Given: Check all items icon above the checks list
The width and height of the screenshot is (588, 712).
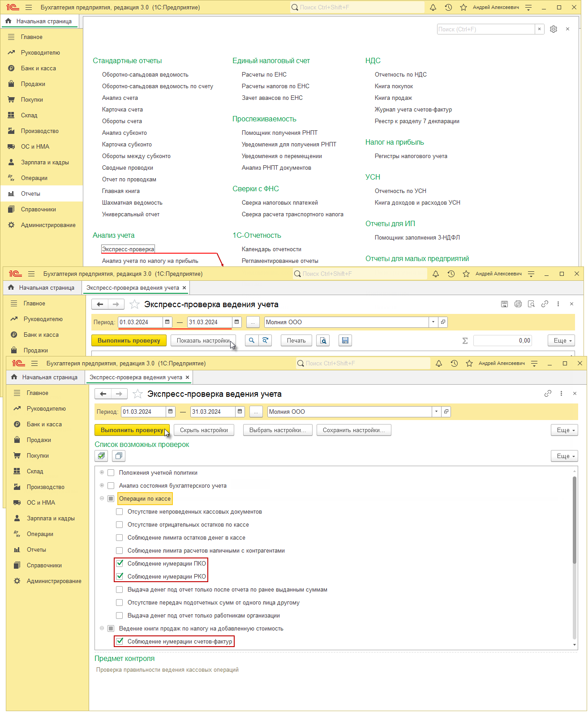Looking at the screenshot, I should 102,456.
